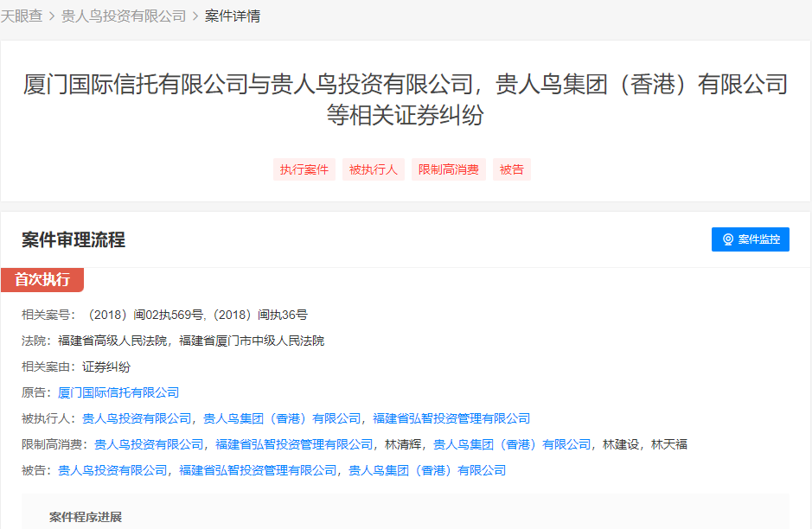Open 贵人鸟投资有限公司 in the 被告 row
This screenshot has width=812, height=529.
(113, 470)
